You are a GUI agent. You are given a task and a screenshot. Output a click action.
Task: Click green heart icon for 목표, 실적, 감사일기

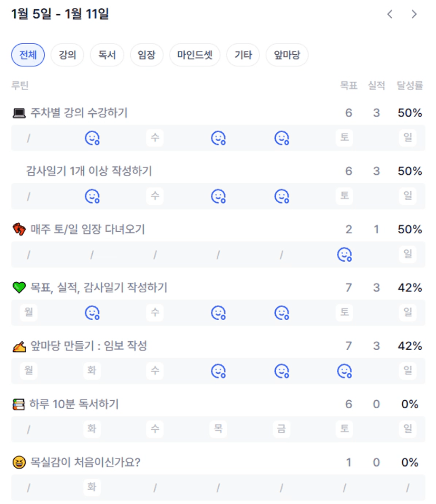coord(19,288)
